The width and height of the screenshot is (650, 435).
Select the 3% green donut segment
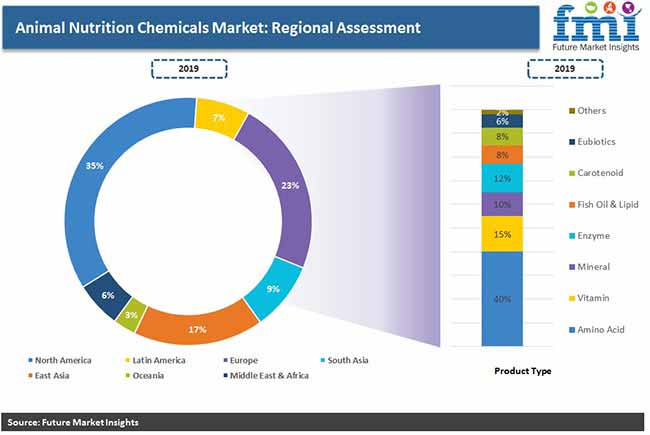(131, 315)
